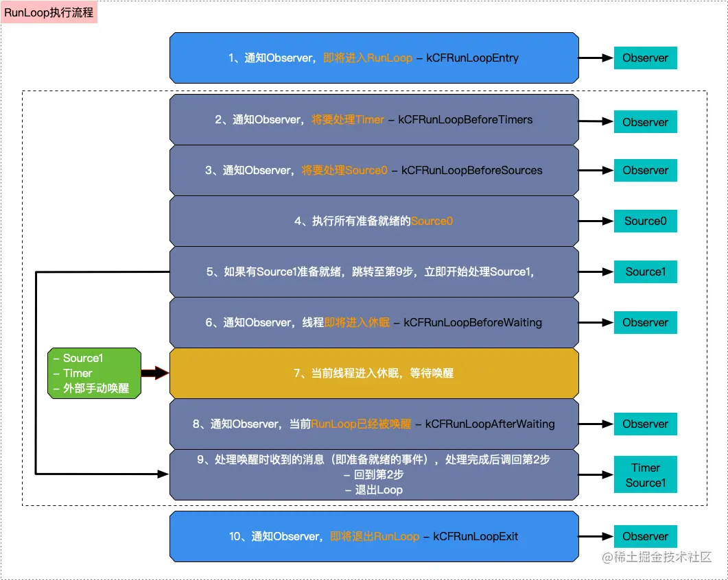Image resolution: width=728 pixels, height=580 pixels.
Task: Click the orange '即将退出RunLoop' phrase
Action: pyautogui.click(x=375, y=536)
